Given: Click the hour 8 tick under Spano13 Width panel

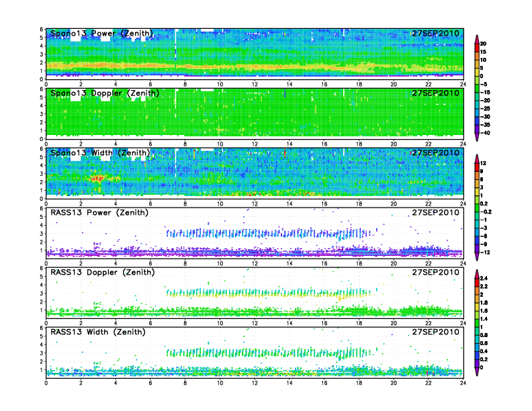Looking at the screenshot, I should (185, 203).
